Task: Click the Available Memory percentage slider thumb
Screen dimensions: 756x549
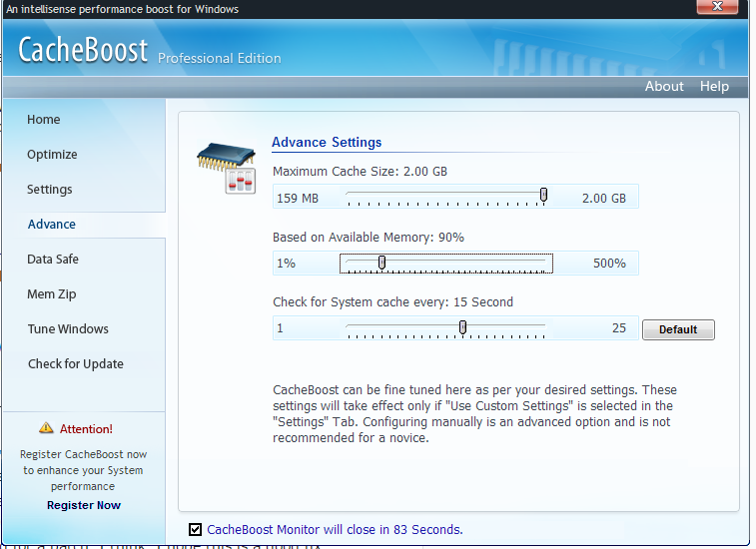Action: pyautogui.click(x=381, y=263)
